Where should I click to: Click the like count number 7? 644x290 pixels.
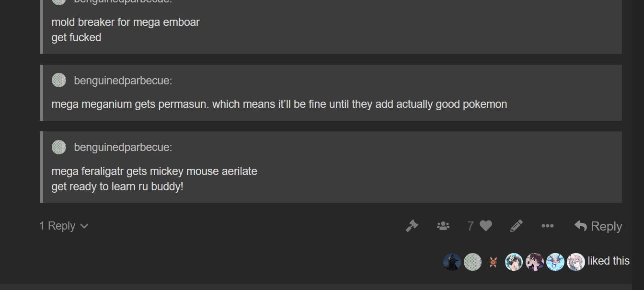(x=471, y=226)
